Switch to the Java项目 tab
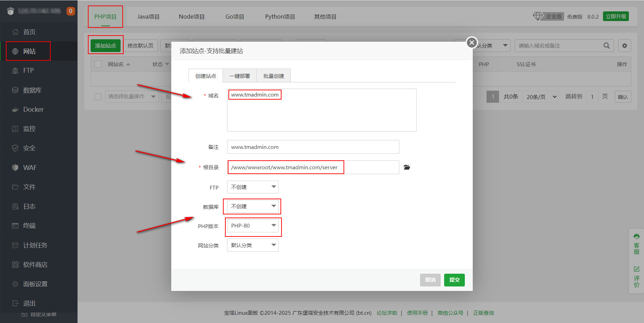The image size is (644, 323). pyautogui.click(x=148, y=17)
